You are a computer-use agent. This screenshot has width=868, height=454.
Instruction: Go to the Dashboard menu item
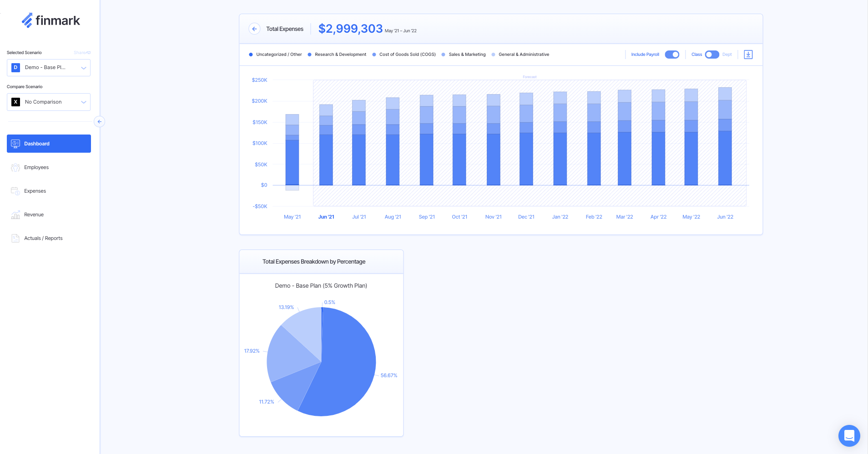pos(49,144)
